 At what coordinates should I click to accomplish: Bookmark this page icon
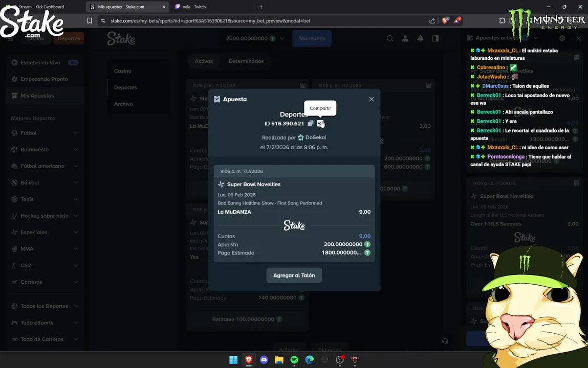(x=89, y=21)
